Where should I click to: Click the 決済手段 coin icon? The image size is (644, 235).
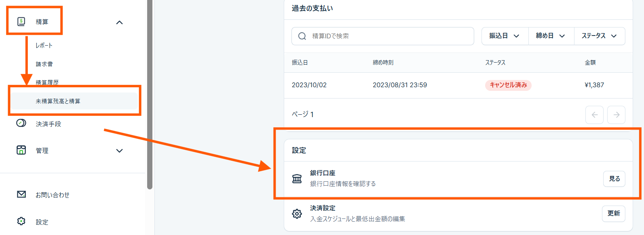click(x=21, y=123)
